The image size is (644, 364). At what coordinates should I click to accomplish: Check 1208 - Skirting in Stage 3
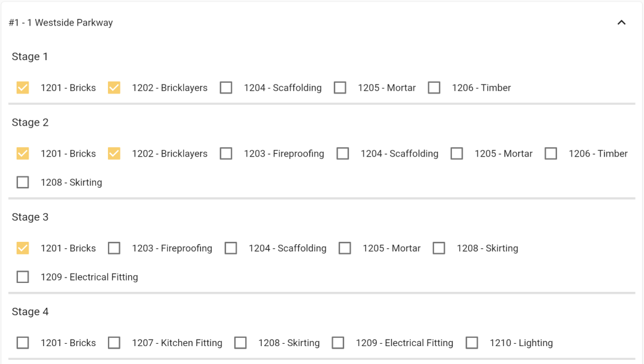439,248
